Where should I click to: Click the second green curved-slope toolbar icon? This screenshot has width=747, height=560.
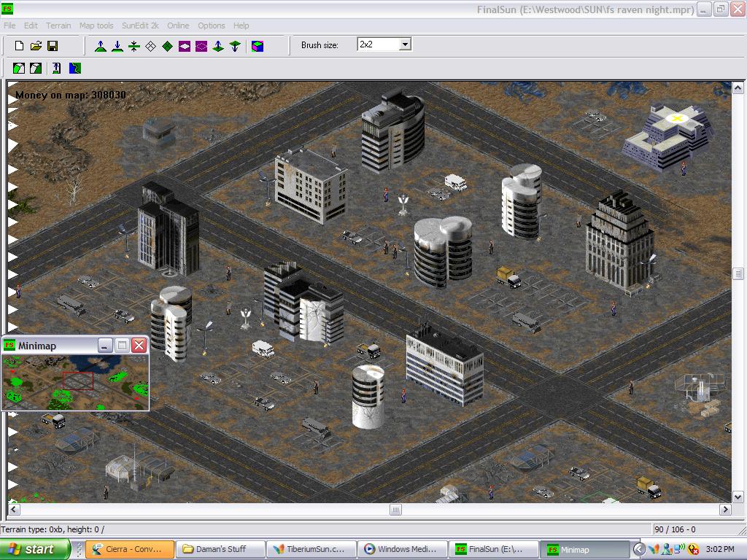click(36, 68)
